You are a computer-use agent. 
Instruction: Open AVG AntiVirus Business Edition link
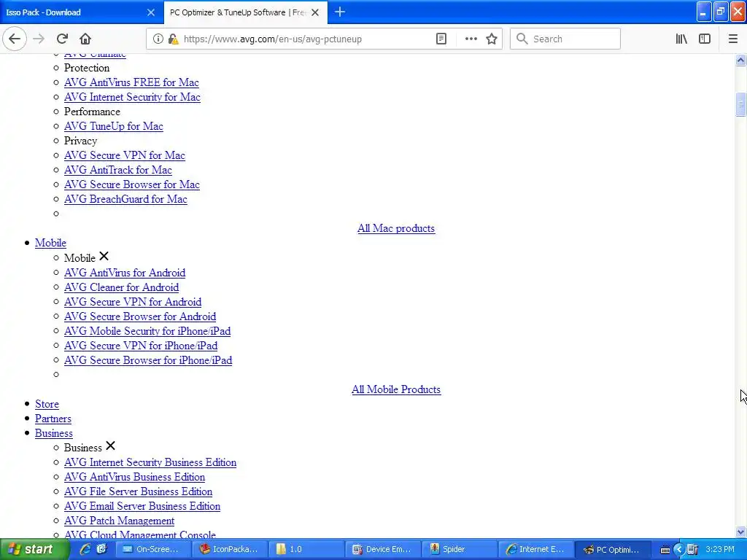coord(134,477)
